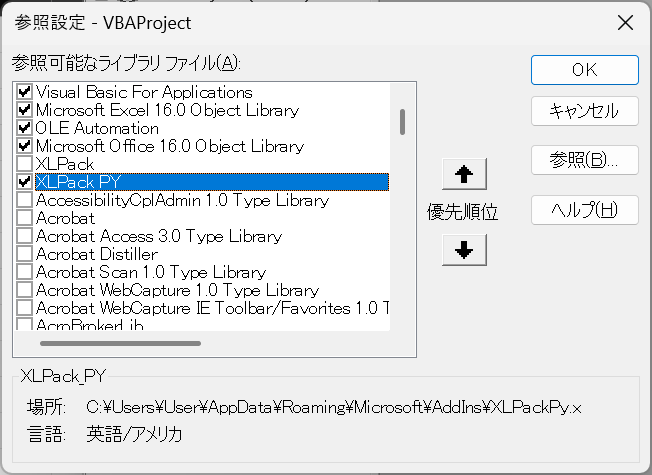Screen dimensions: 652x475
Task: Move selected library up in priority
Action: click(463, 174)
